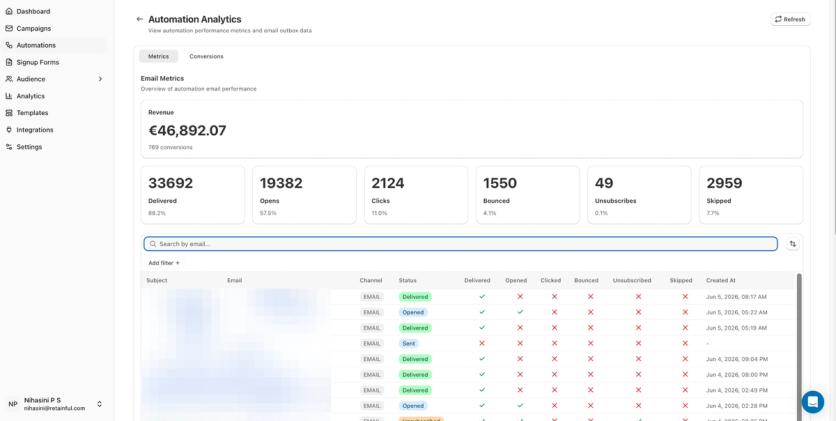Click the 1550 Bounced metric card
Image resolution: width=836 pixels, height=421 pixels.
click(528, 195)
